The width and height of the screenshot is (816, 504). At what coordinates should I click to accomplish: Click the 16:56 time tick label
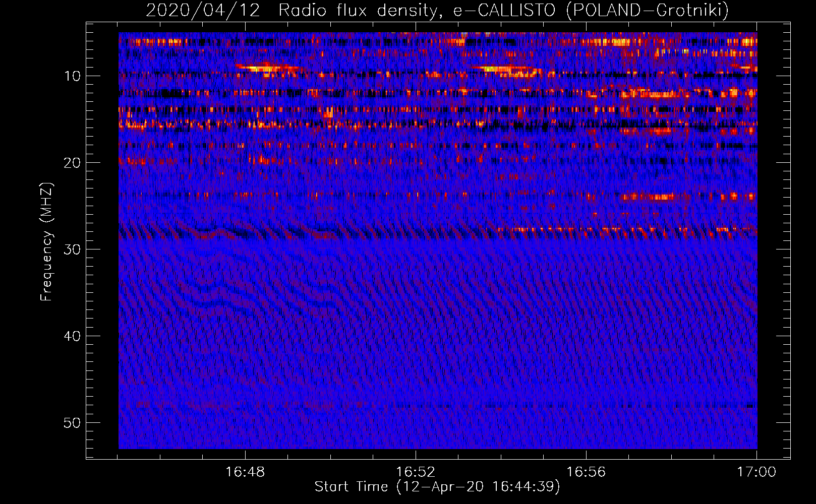586,472
